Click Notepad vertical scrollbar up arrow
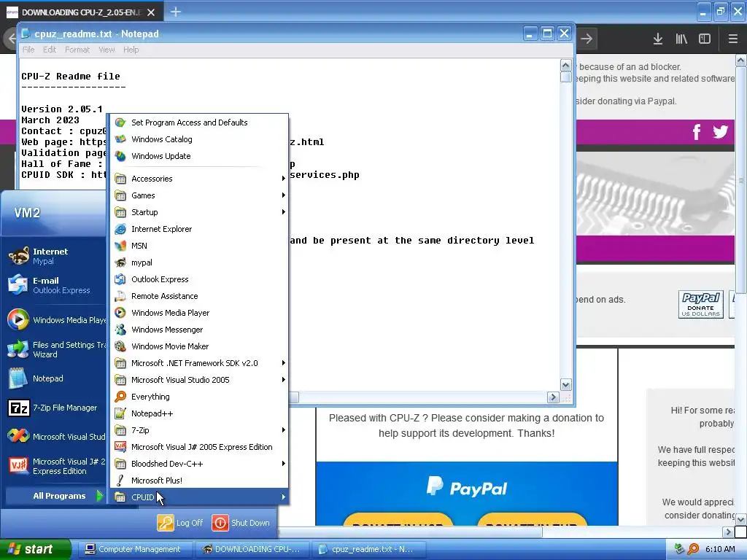This screenshot has height=560, width=747. [565, 65]
